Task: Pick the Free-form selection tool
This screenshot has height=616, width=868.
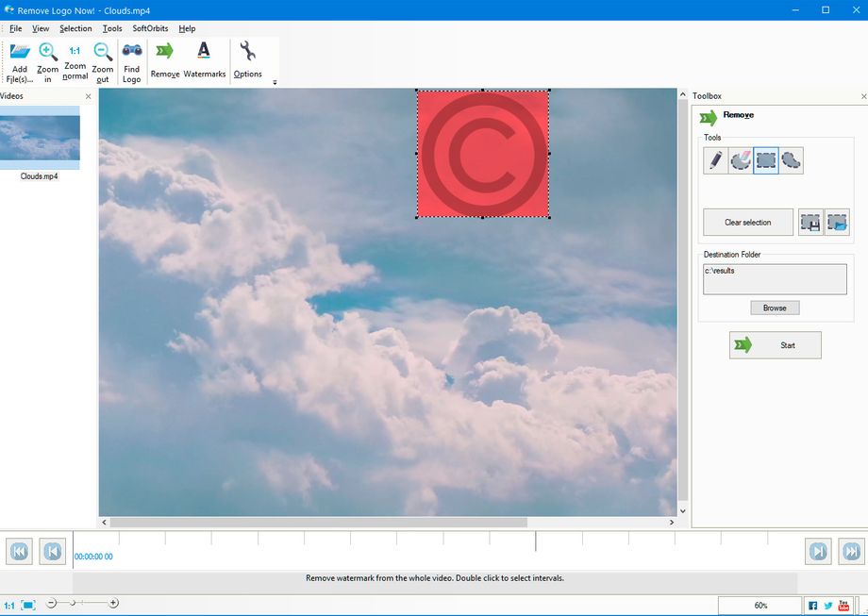Action: point(792,161)
